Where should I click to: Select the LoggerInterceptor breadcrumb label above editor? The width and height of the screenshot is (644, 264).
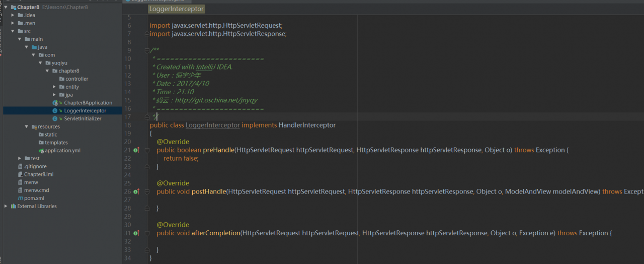click(176, 9)
